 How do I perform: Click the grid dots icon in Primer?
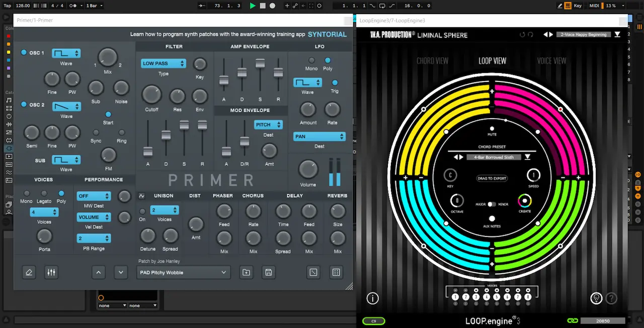pos(336,272)
